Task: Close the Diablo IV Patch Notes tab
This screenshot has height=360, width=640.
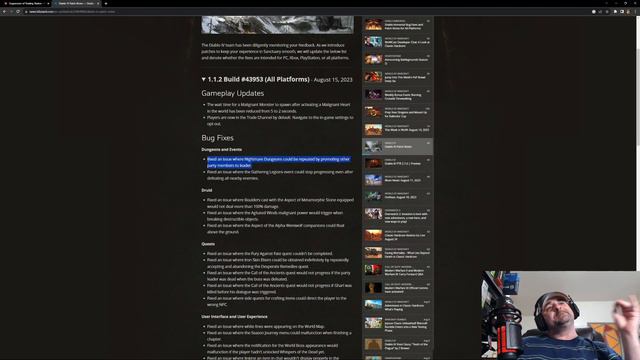Action: click(x=98, y=3)
